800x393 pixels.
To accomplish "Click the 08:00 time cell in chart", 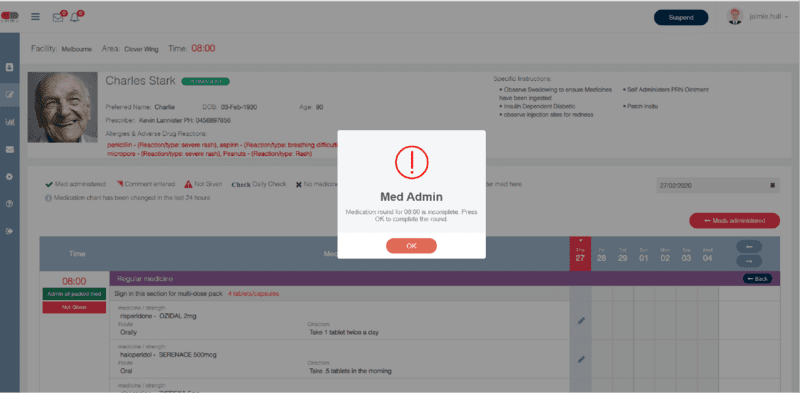I will pyautogui.click(x=74, y=281).
